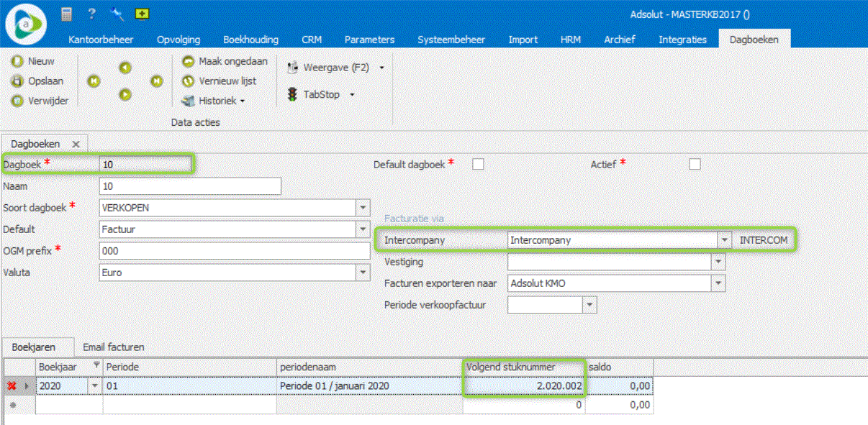This screenshot has height=425, width=868.
Task: Click the pin icon in title bar
Action: point(117,14)
